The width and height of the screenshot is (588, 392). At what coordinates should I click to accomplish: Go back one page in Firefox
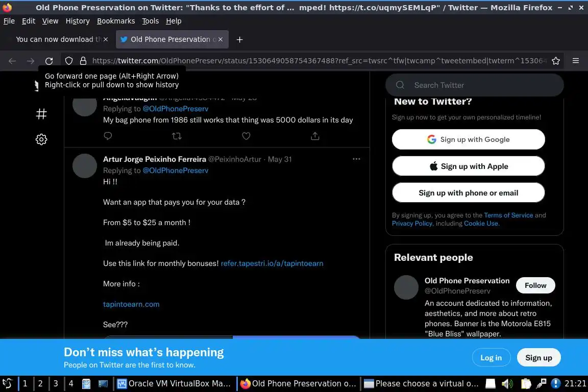12,61
